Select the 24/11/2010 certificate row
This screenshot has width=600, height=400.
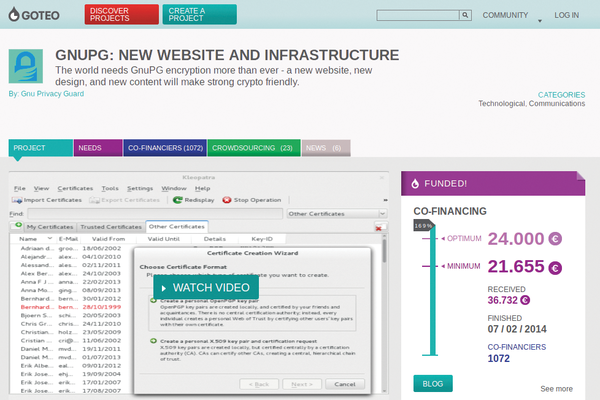coord(71,324)
